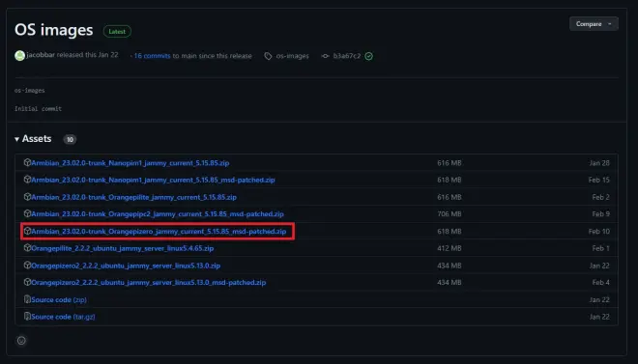Click the commit icon next to b3a67c2
Screen dimensions: 638x364
click(325, 56)
